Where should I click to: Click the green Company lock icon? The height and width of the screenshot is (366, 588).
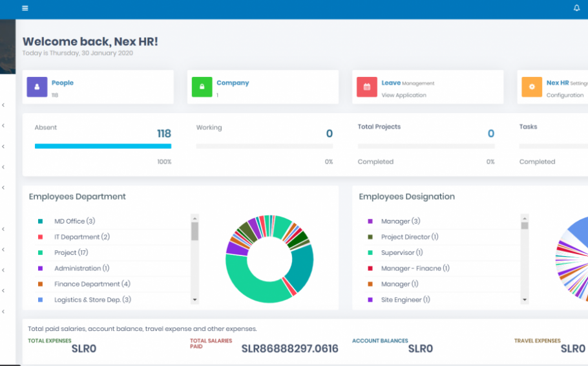[202, 87]
